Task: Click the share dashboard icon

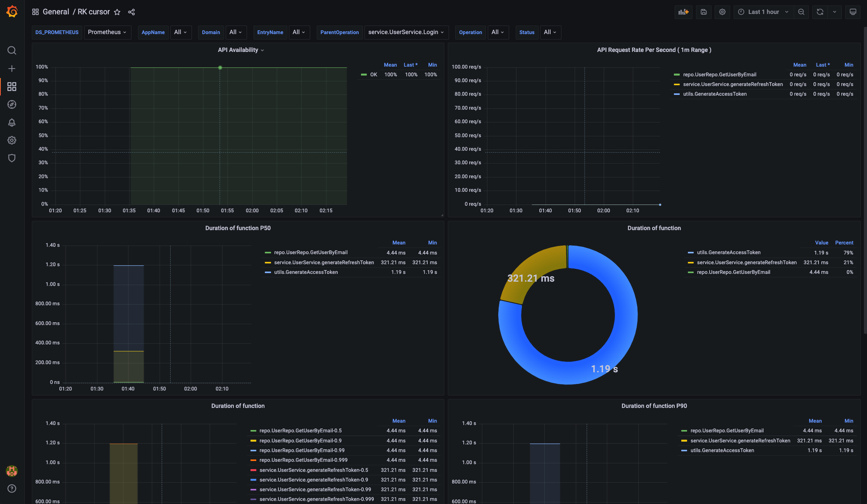Action: (x=131, y=12)
